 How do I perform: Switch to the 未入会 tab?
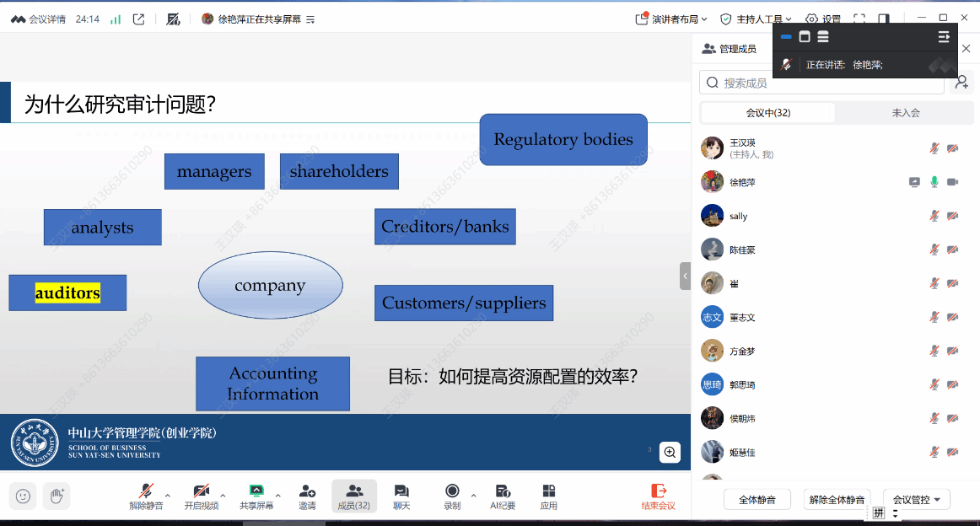pyautogui.click(x=906, y=113)
